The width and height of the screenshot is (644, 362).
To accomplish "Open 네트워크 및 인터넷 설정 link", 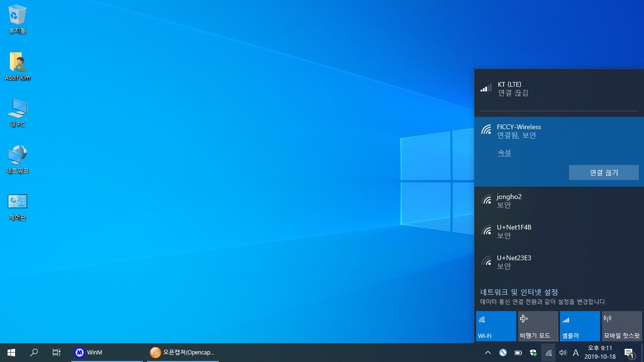I will [x=519, y=292].
